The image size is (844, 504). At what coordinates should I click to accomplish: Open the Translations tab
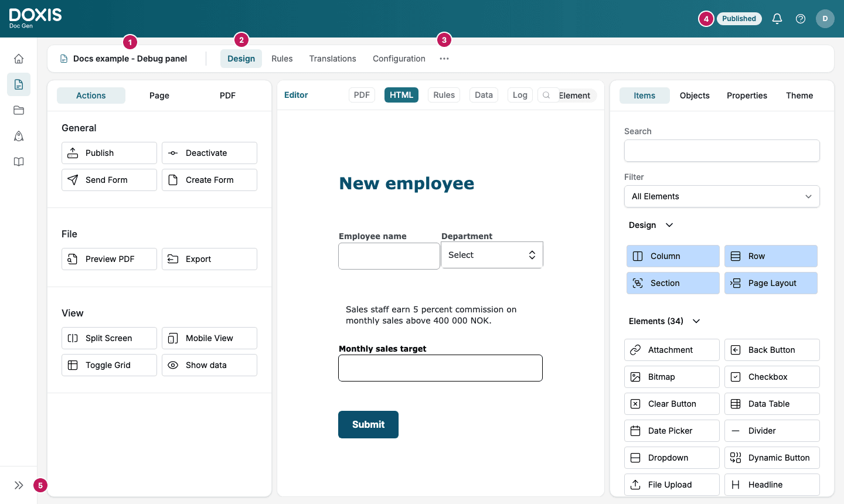pyautogui.click(x=332, y=59)
